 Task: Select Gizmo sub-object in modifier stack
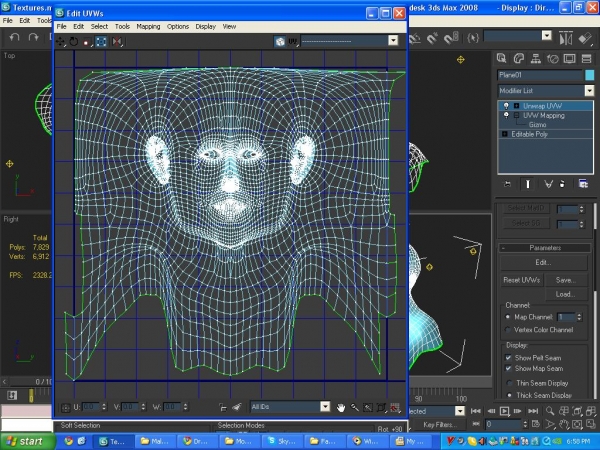[x=537, y=125]
